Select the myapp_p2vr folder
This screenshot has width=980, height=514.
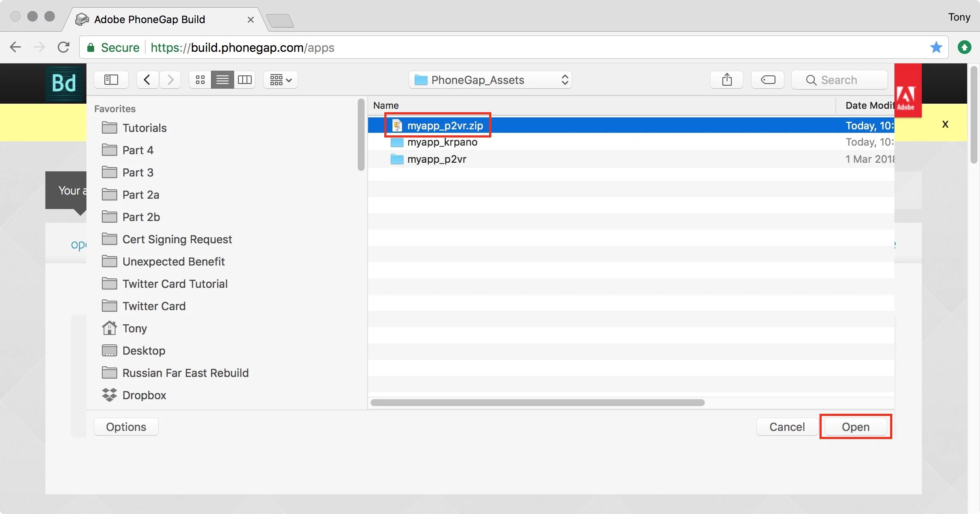[x=631, y=159]
